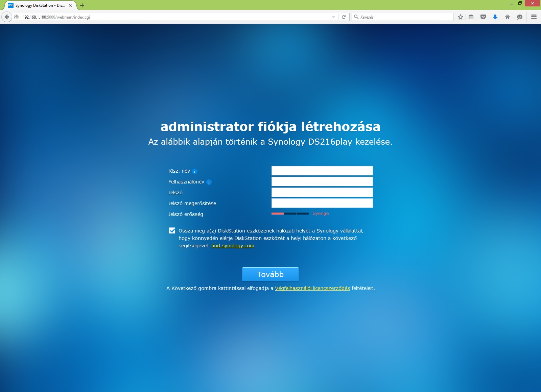Image resolution: width=541 pixels, height=392 pixels.
Task: Close the Synology DiskStation tab
Action: point(70,5)
